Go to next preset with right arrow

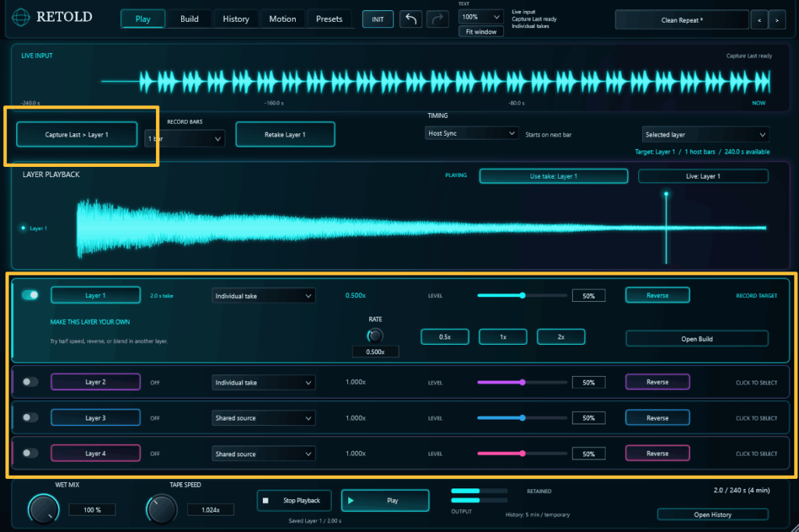click(x=776, y=20)
